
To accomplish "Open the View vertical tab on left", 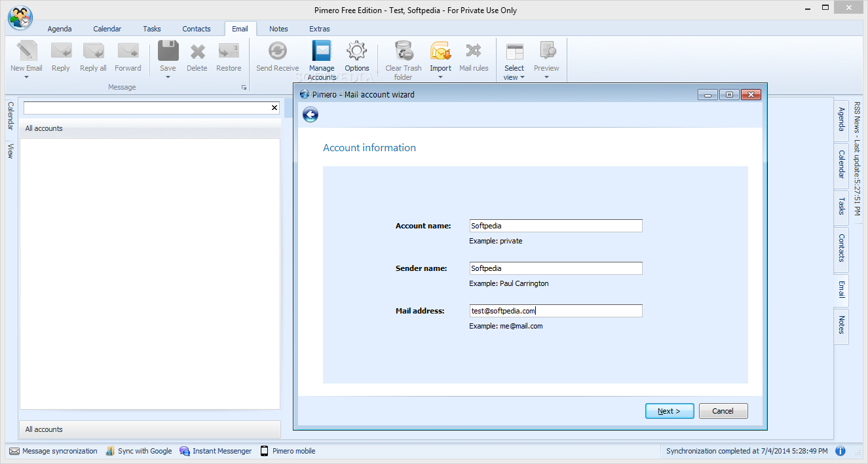I will pos(10,151).
